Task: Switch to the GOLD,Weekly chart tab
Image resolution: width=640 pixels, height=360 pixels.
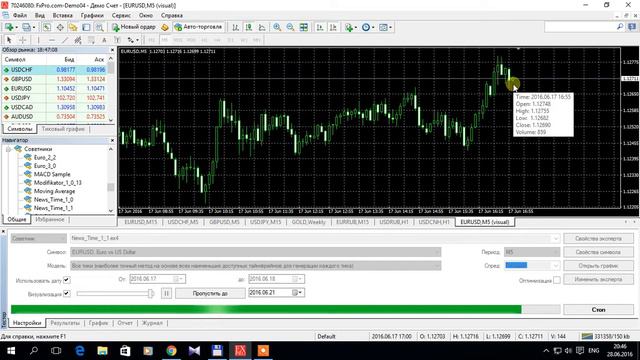Action: click(309, 222)
